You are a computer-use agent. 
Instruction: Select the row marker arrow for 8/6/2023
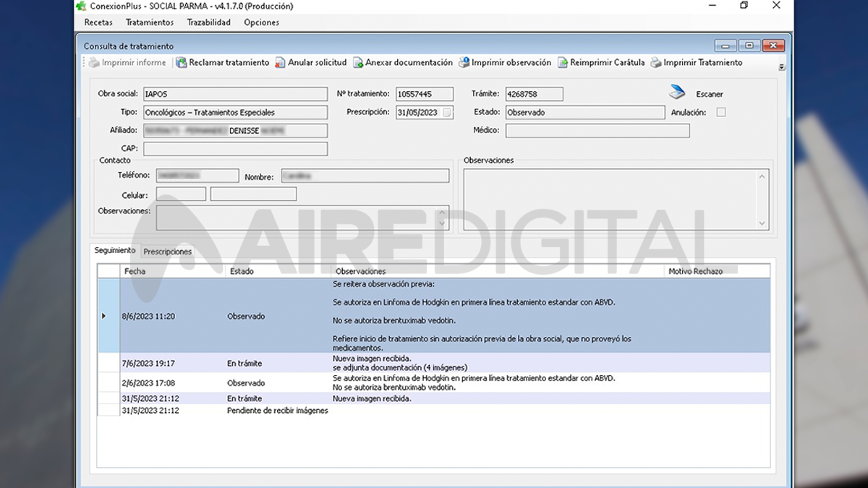click(104, 316)
